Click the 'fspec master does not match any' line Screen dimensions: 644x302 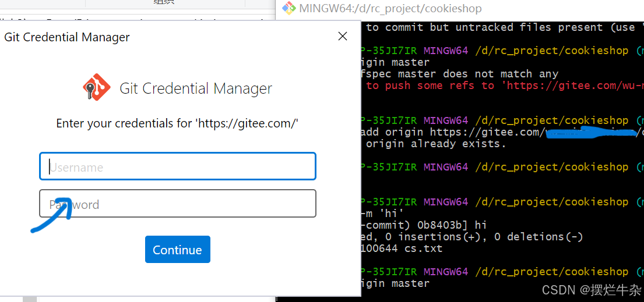[x=460, y=74]
